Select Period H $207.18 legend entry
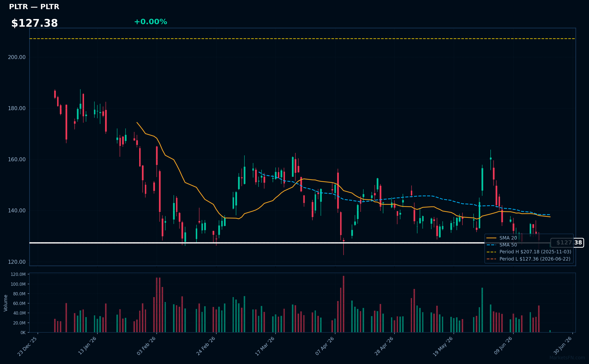 pos(529,252)
